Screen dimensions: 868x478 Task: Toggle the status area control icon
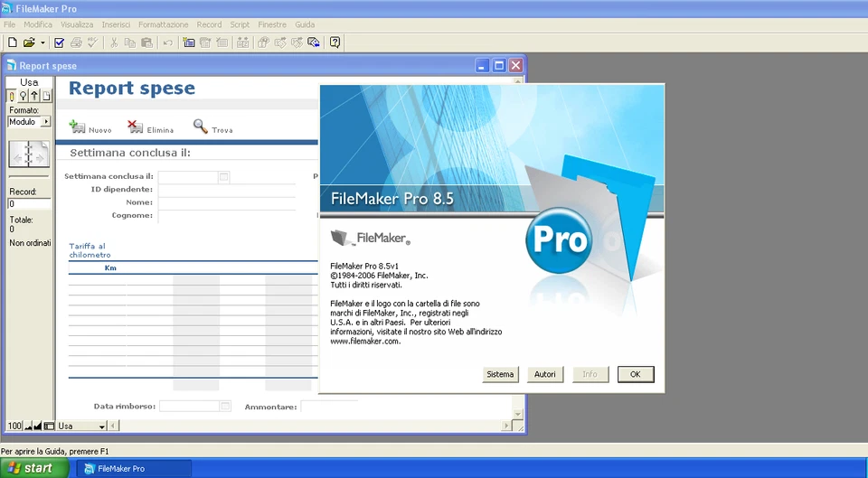pyautogui.click(x=49, y=426)
